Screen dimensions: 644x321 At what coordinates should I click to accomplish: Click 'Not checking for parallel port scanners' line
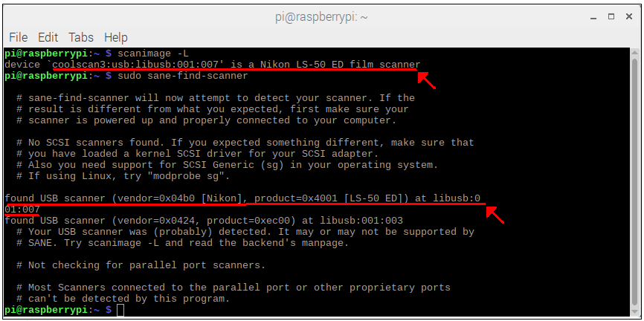point(141,265)
